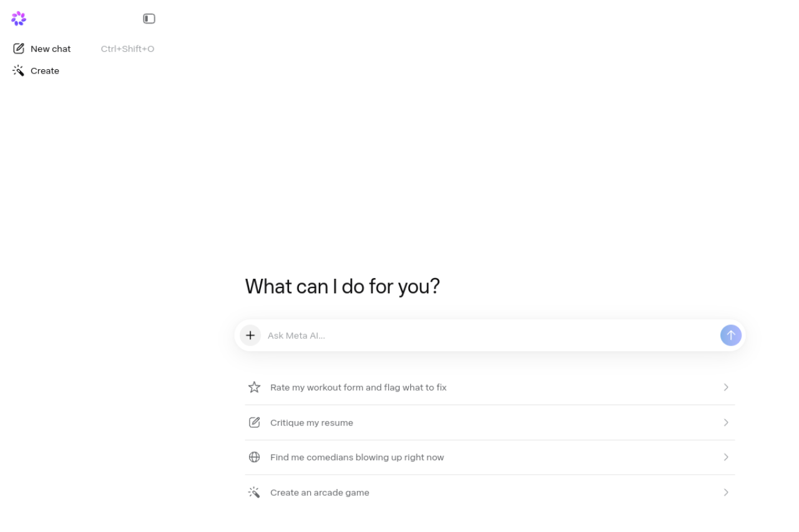Image resolution: width=799 pixels, height=532 pixels.
Task: Choose Create an arcade game suggestion
Action: pos(320,493)
